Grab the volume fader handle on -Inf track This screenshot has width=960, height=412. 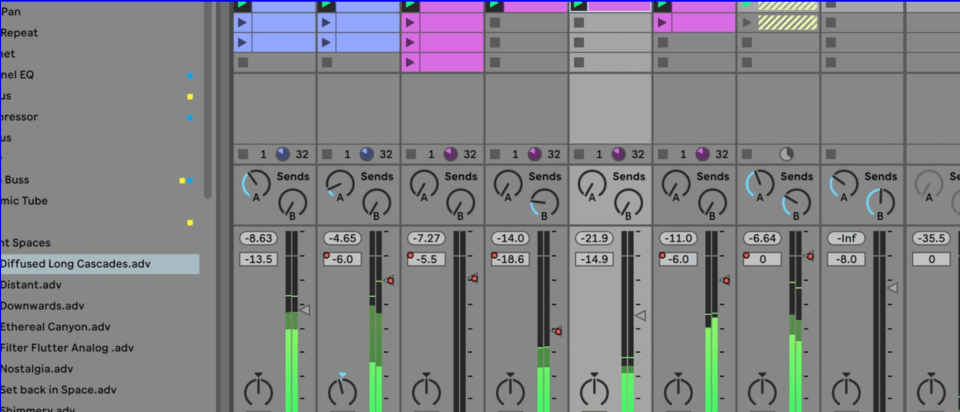pos(893,287)
